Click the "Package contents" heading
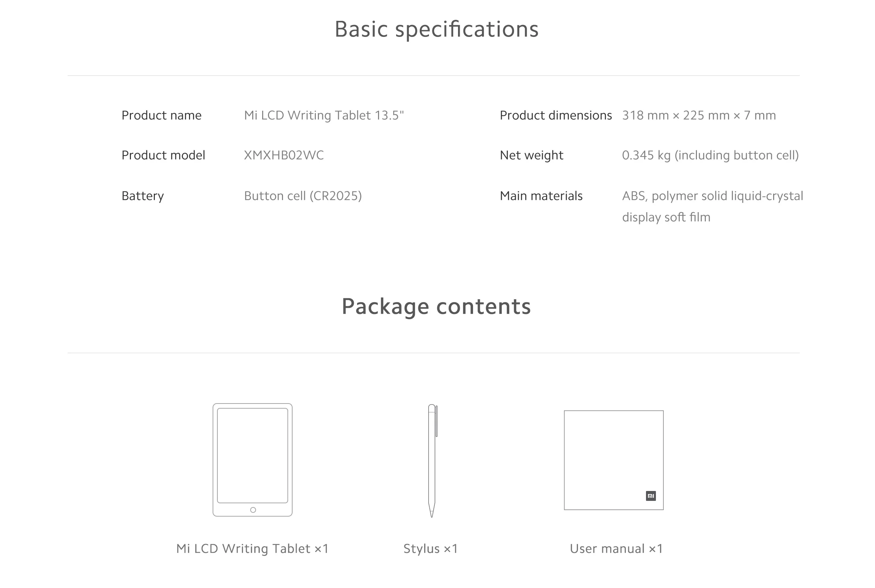The height and width of the screenshot is (588, 875). (436, 306)
